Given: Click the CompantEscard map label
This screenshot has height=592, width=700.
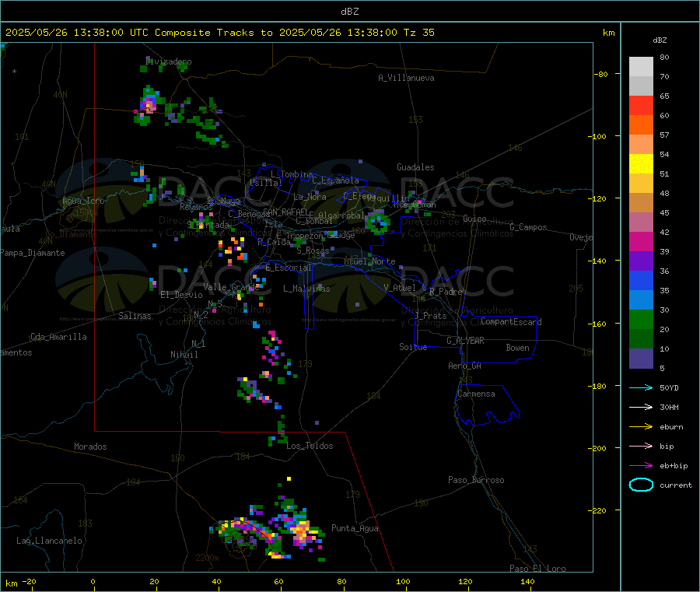Looking at the screenshot, I should pyautogui.click(x=511, y=321).
